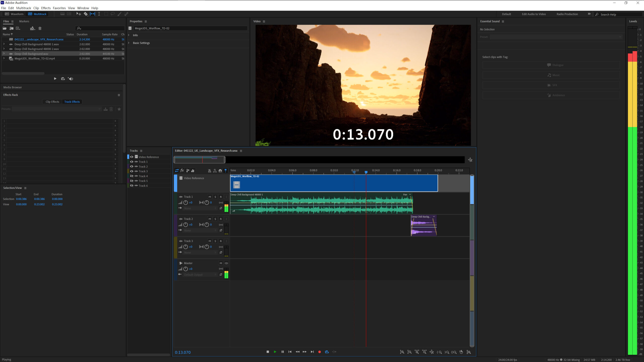Open the Multitrack menu
644x362 pixels.
tap(23, 8)
